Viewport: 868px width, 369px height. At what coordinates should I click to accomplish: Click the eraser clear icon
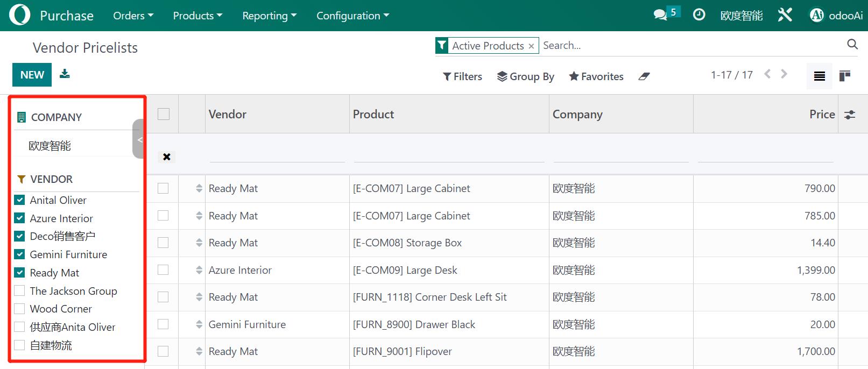click(644, 76)
